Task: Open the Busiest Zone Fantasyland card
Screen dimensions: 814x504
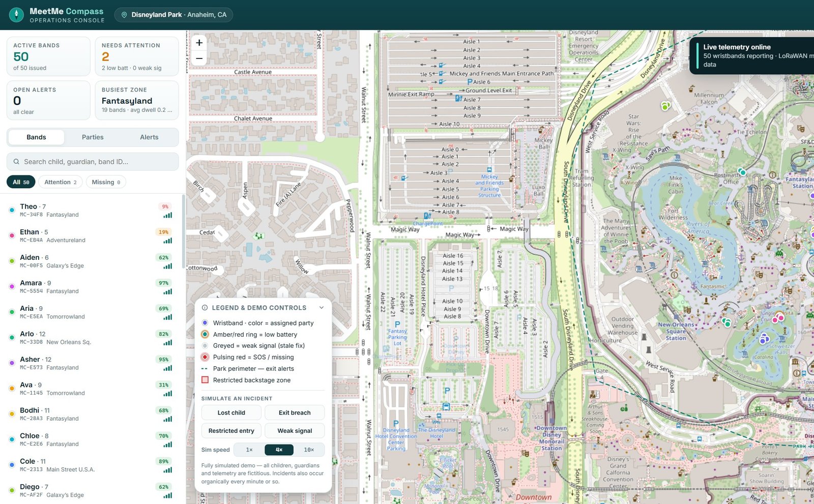Action: click(x=137, y=101)
